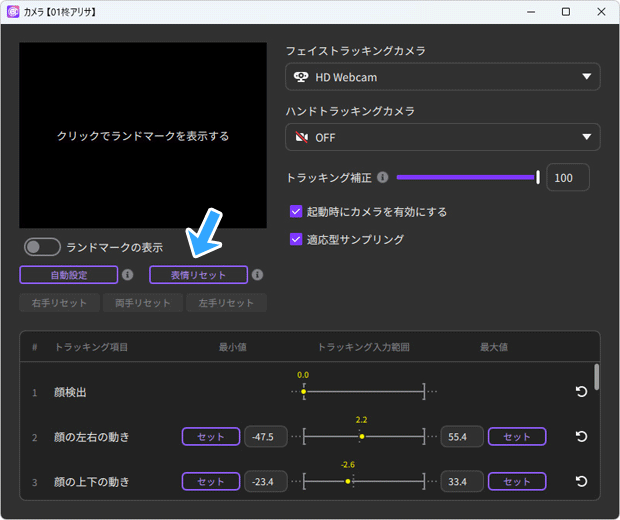Click the 顔の左右の動き tracking range slider
Image resolution: width=620 pixels, height=520 pixels.
[x=364, y=437]
